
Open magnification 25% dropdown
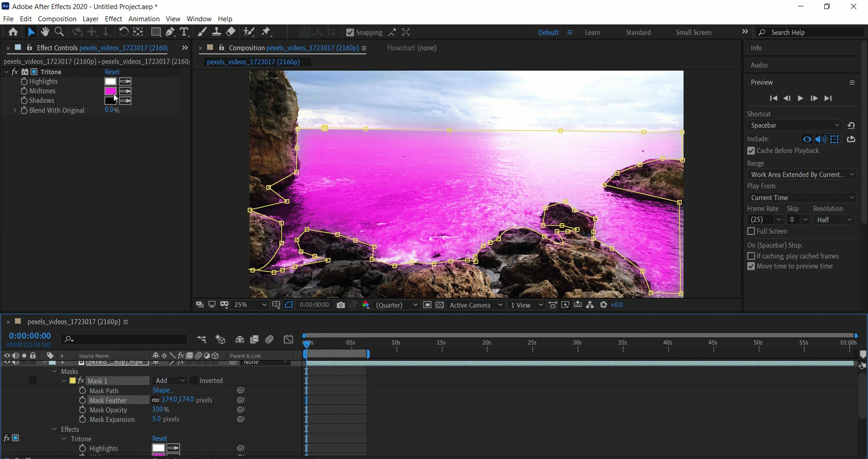click(x=250, y=305)
